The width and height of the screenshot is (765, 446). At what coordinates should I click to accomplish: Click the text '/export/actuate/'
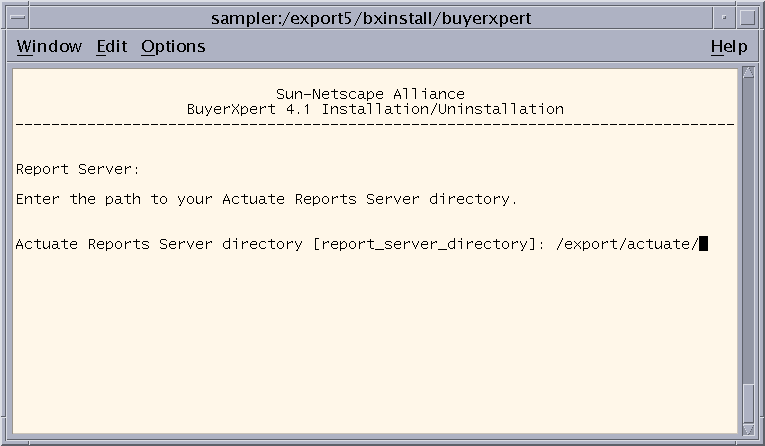click(627, 243)
